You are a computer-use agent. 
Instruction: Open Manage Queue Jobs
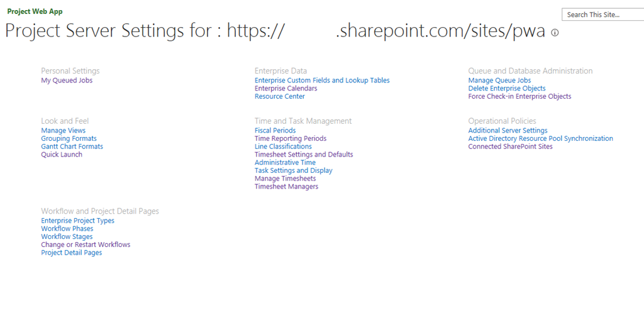(499, 80)
